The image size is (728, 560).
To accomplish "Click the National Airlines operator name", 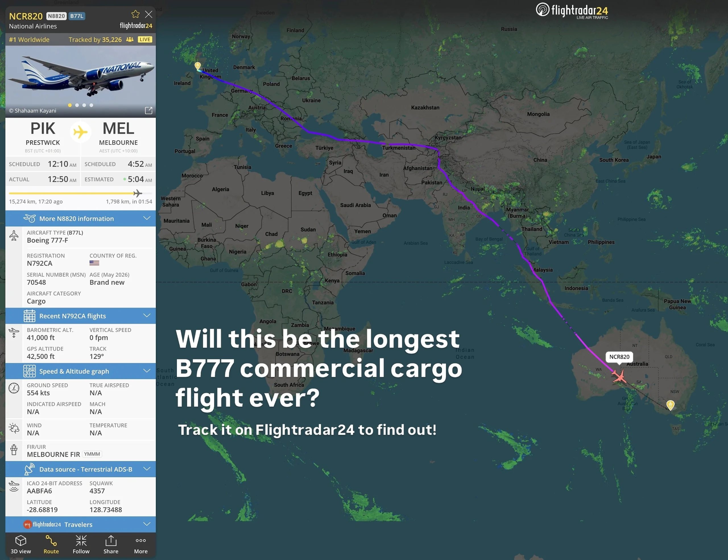I will (x=33, y=26).
